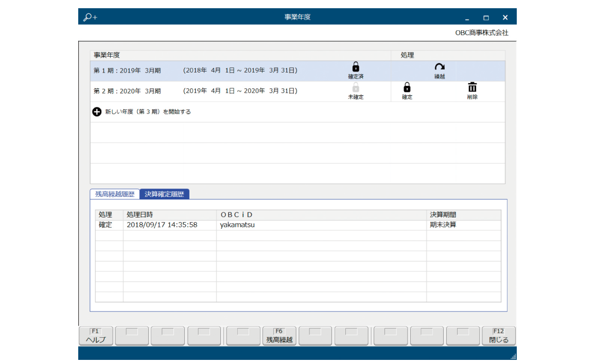Click the 削除 trash icon for 第2期

tap(472, 88)
